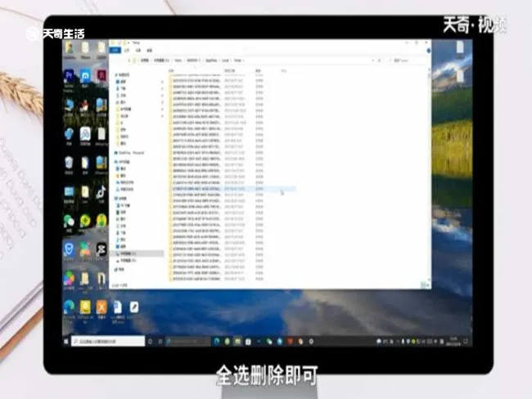Launch the CapCut desktop shortcut
This screenshot has height=399, width=532.
pyautogui.click(x=101, y=250)
